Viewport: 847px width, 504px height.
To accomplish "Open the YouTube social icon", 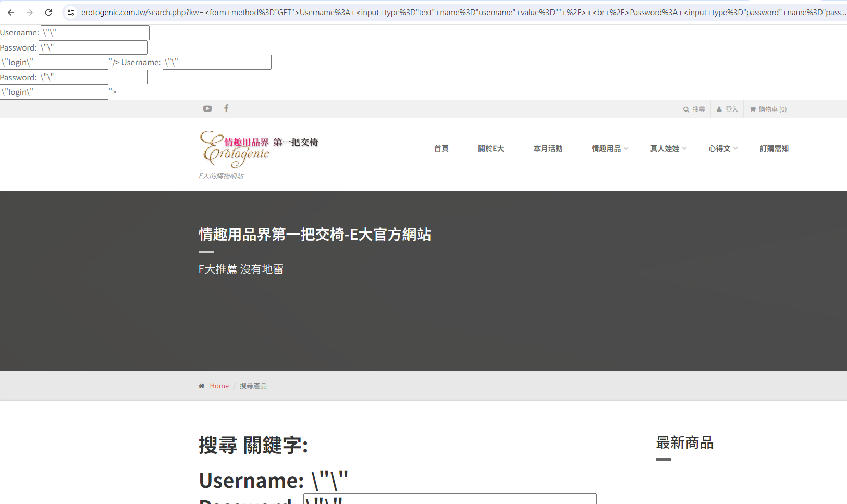I will [x=207, y=108].
